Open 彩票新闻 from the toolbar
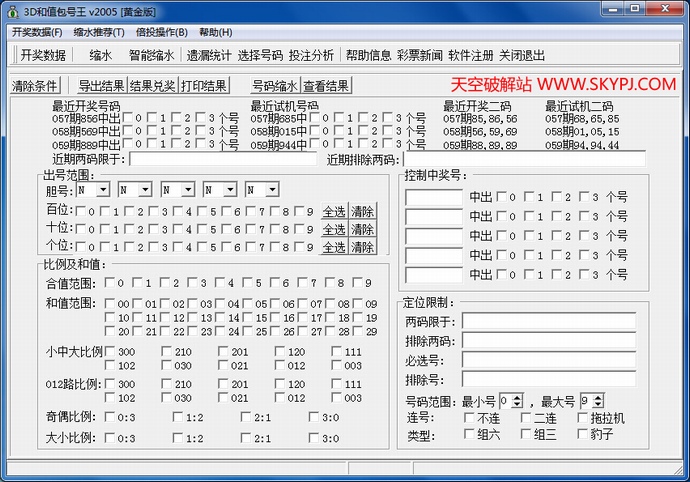Image resolution: width=690 pixels, height=482 pixels. [419, 55]
